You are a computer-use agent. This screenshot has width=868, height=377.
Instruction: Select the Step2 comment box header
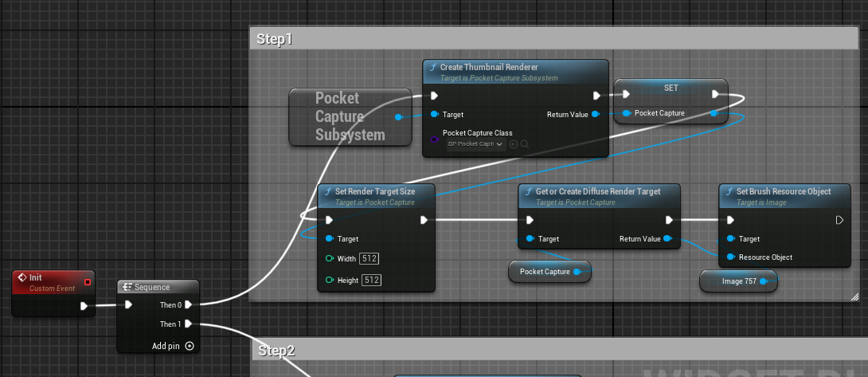[560, 351]
